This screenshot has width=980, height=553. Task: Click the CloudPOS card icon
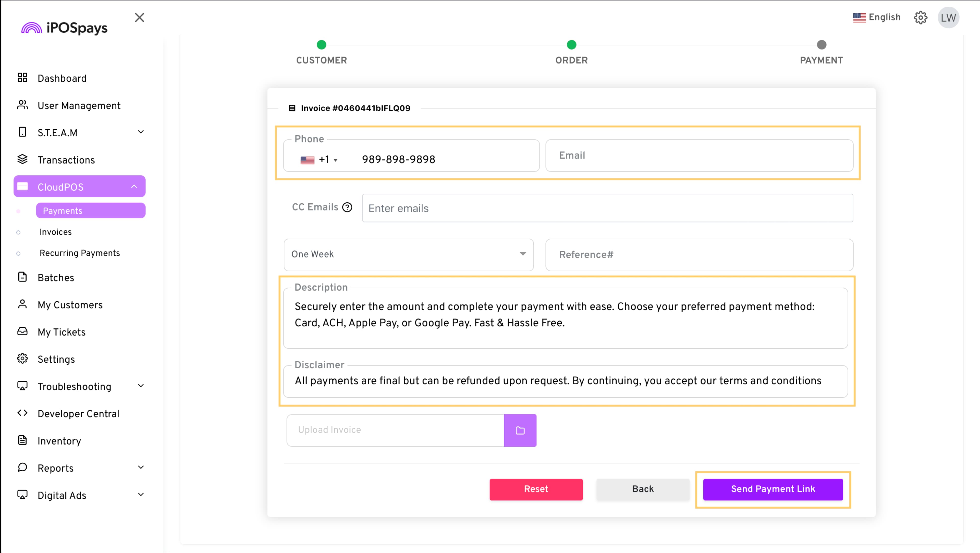[x=22, y=186]
